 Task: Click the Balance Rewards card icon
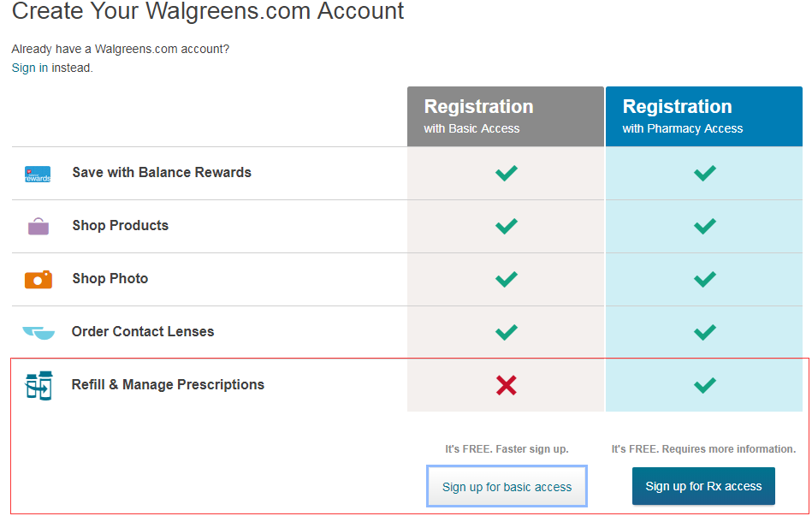tap(38, 174)
